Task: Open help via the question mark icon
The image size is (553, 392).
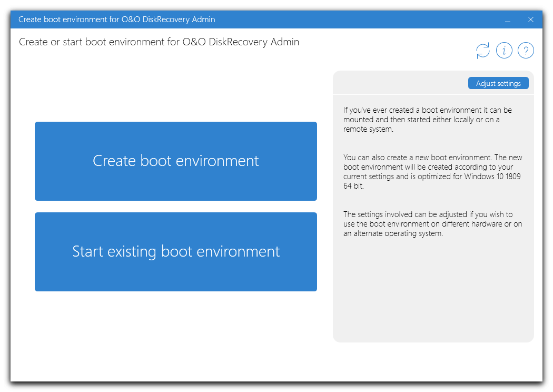Action: pyautogui.click(x=526, y=51)
